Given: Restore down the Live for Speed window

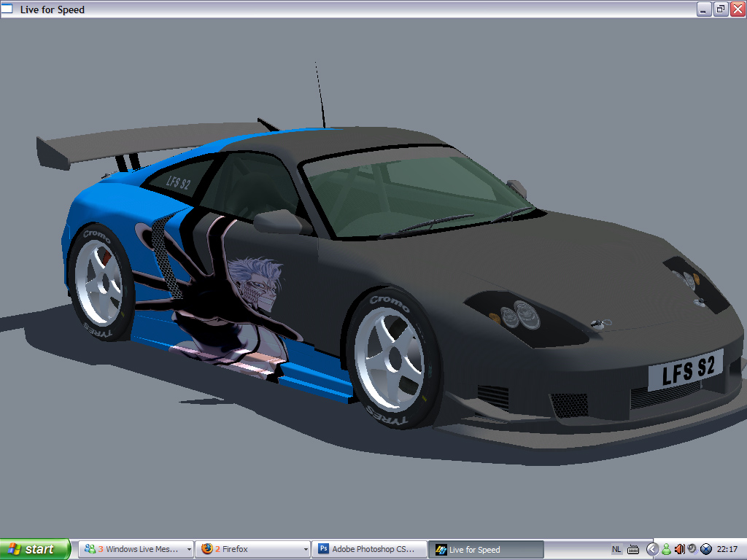Looking at the screenshot, I should (x=720, y=9).
